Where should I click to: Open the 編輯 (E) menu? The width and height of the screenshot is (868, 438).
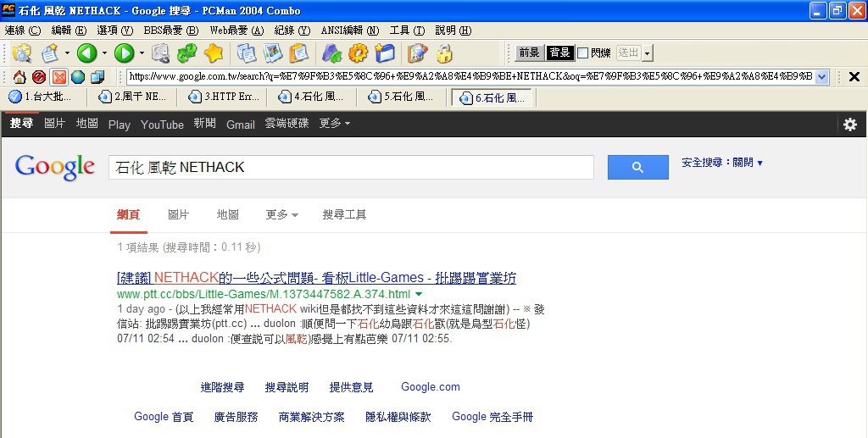(70, 30)
